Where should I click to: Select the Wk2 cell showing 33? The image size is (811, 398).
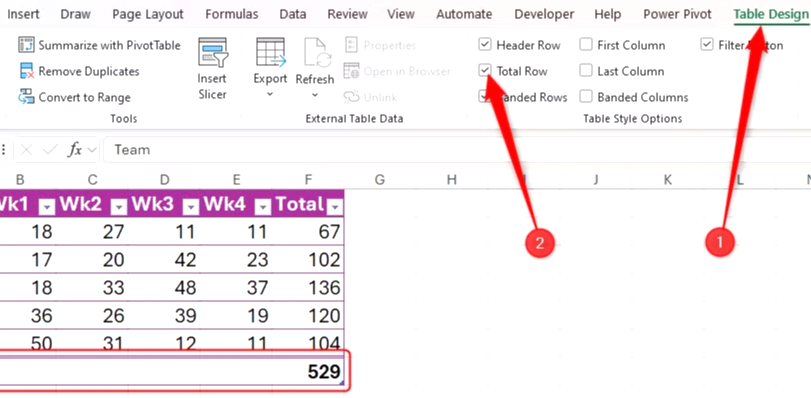(93, 287)
